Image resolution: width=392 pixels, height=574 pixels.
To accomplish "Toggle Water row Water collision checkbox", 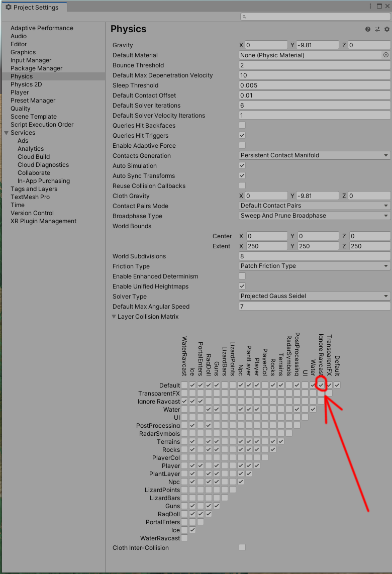I will pyautogui.click(x=313, y=409).
